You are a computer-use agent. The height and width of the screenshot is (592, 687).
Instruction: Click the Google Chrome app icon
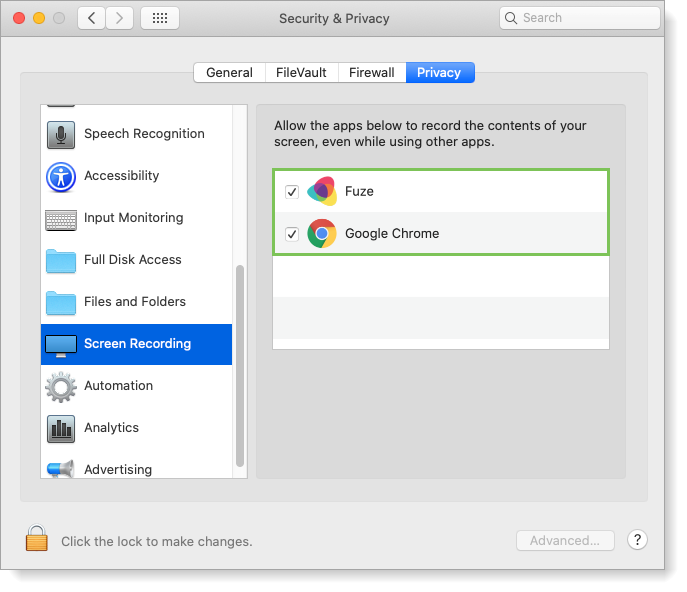point(322,234)
